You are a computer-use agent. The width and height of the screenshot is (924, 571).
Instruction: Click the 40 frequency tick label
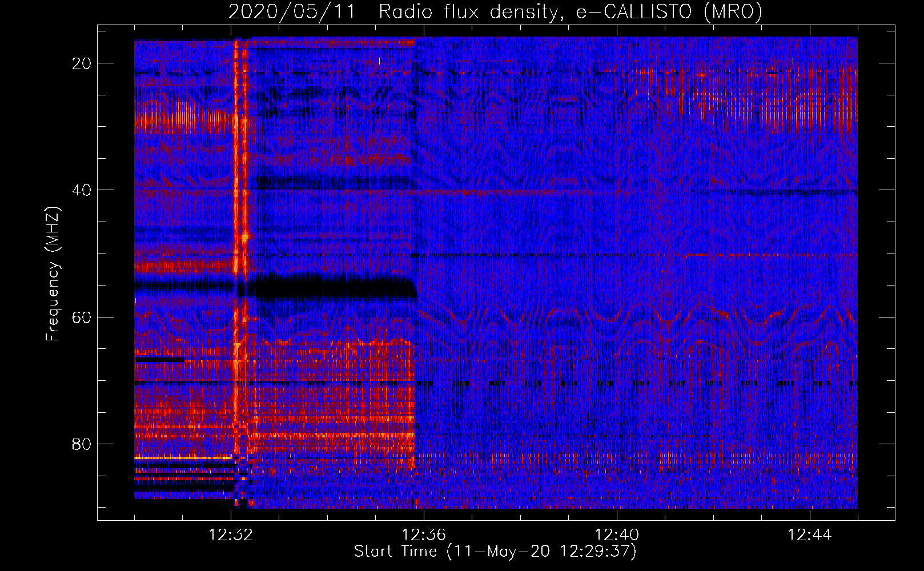pos(82,190)
